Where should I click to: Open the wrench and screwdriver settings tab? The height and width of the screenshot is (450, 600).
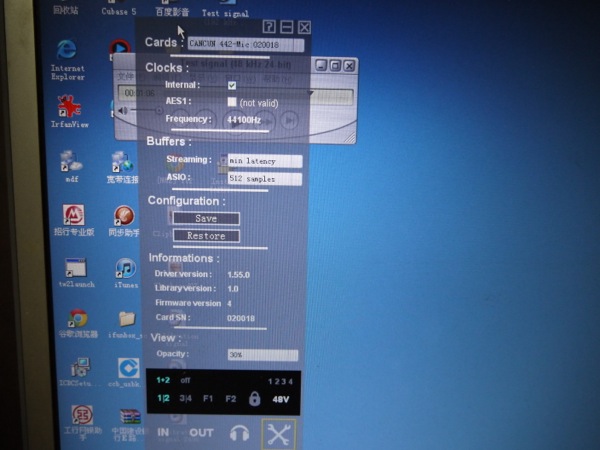click(x=279, y=433)
